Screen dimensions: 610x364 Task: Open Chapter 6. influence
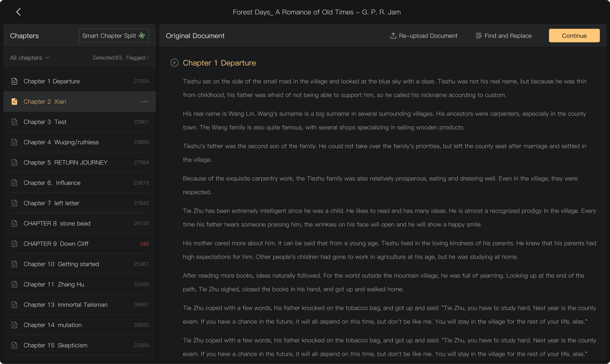80,183
